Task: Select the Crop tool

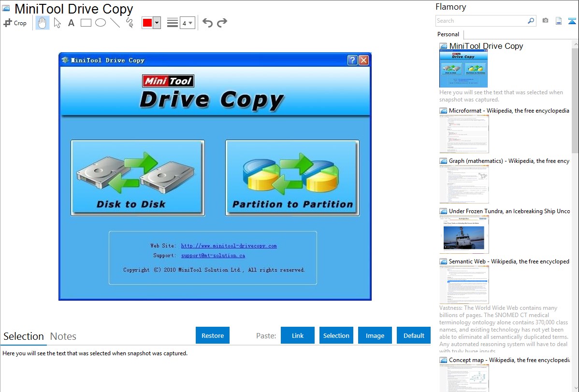Action: [x=15, y=23]
